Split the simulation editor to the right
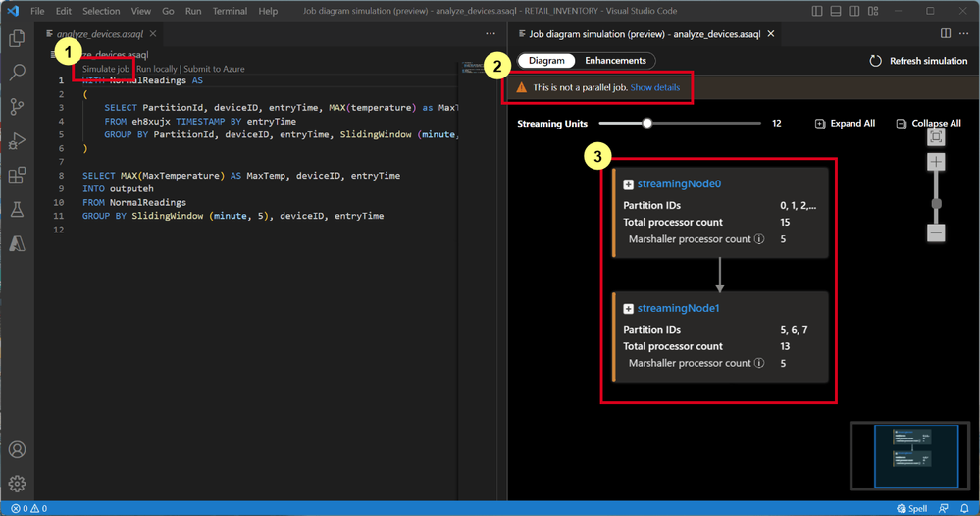Image resolution: width=980 pixels, height=516 pixels. [x=946, y=33]
